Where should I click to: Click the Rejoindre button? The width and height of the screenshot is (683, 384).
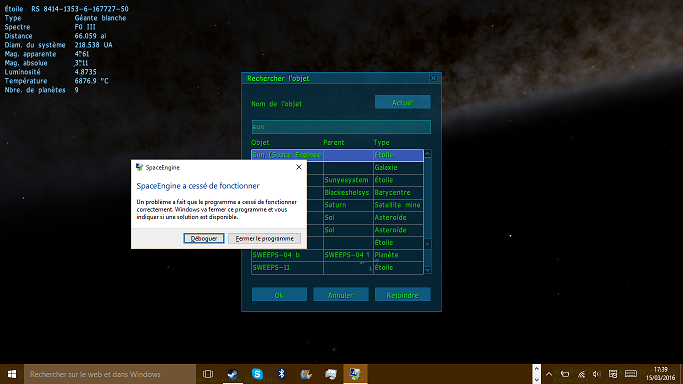(402, 295)
